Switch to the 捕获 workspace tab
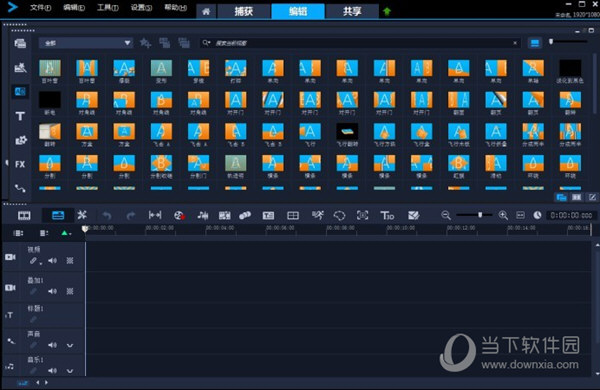Image resolution: width=600 pixels, height=390 pixels. [244, 11]
